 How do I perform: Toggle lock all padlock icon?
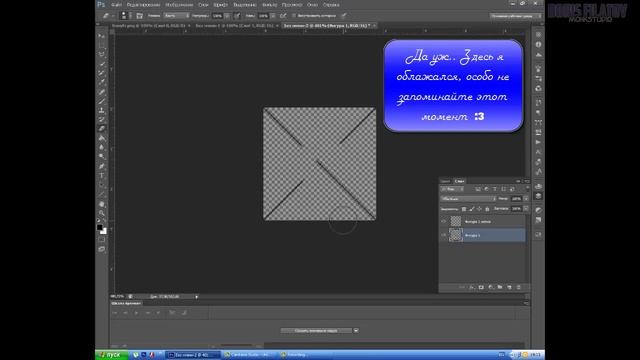pyautogui.click(x=487, y=209)
